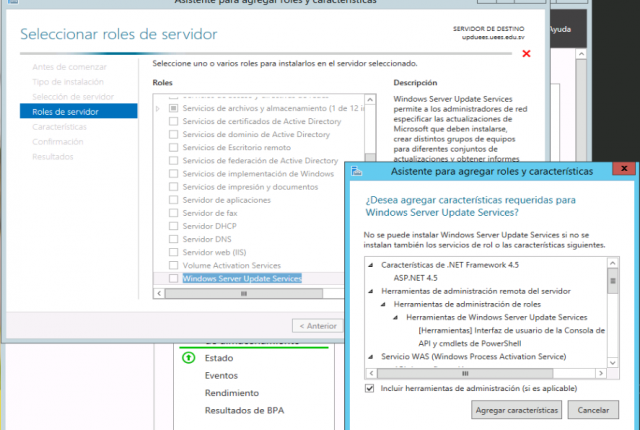Collapse Características de .NET Framework 4.5
Image resolution: width=640 pixels, height=430 pixels.
[x=371, y=265]
